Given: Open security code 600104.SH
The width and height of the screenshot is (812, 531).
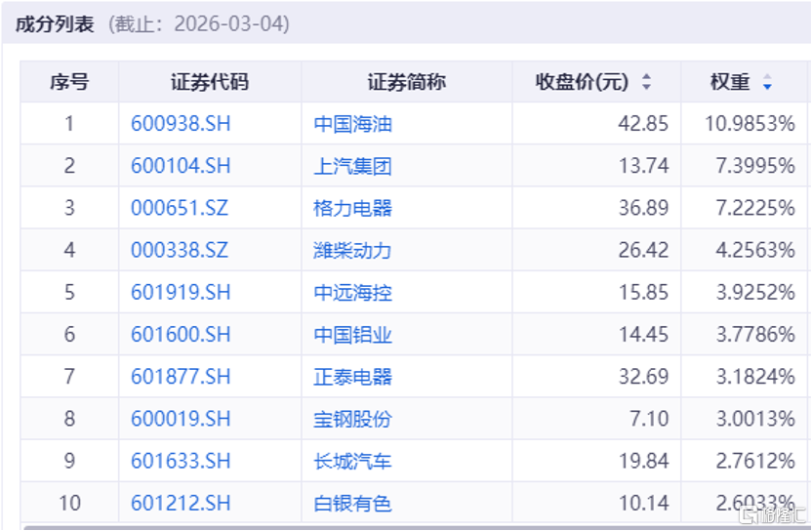Looking at the screenshot, I should click(181, 166).
